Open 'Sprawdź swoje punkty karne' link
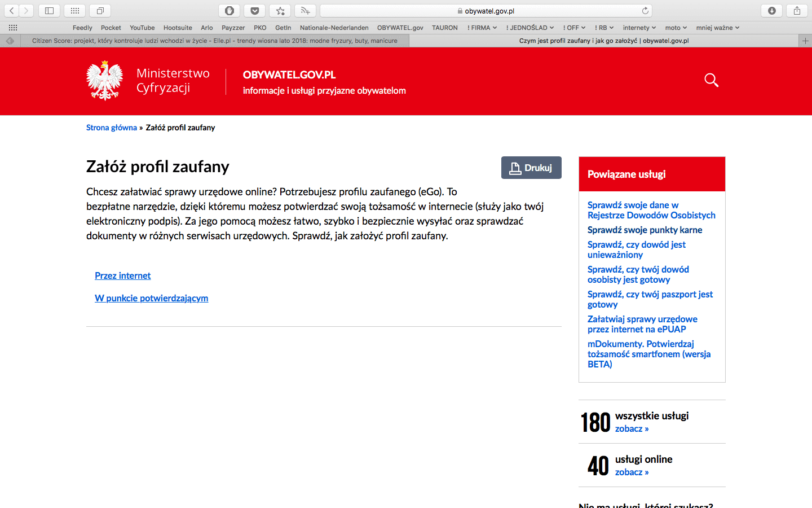This screenshot has height=508, width=812. tap(645, 230)
